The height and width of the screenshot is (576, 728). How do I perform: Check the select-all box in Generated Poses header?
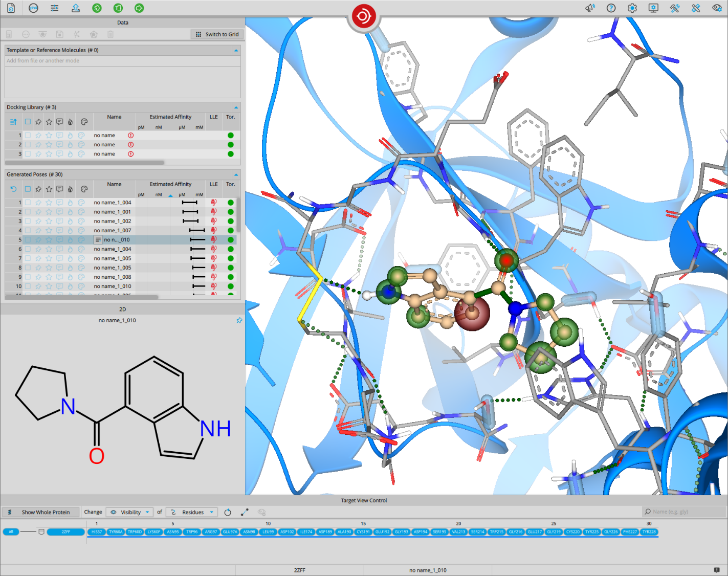pyautogui.click(x=28, y=189)
